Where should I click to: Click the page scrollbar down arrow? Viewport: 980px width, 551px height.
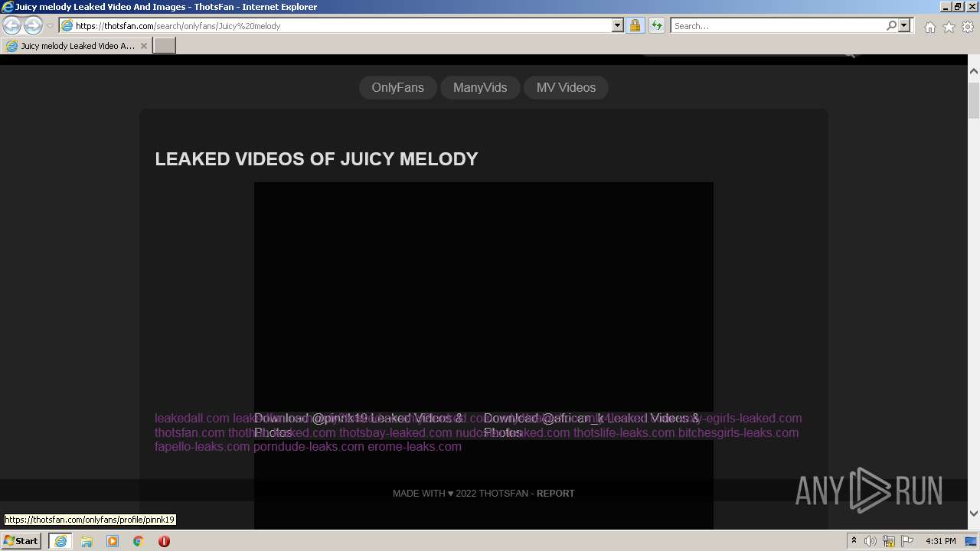974,514
